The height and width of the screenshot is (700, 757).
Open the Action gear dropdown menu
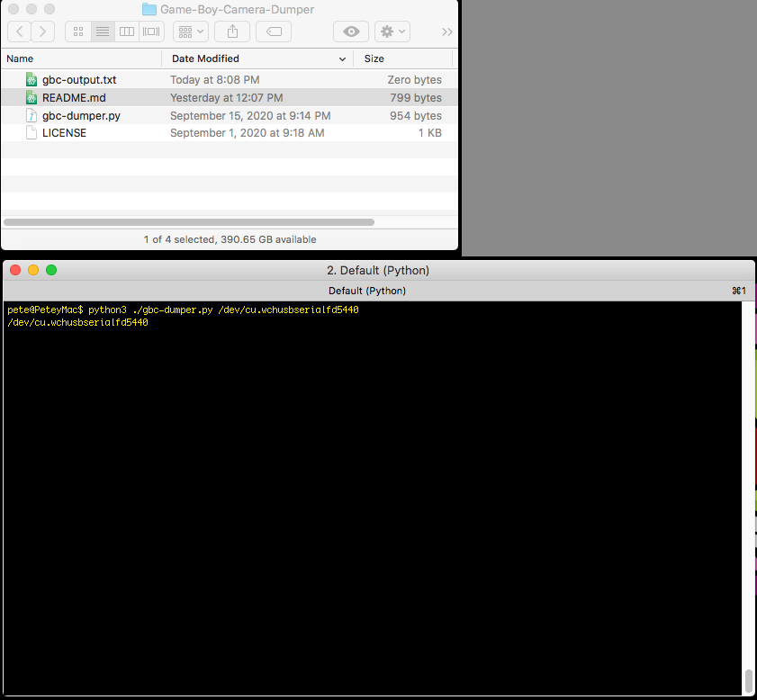click(x=392, y=31)
